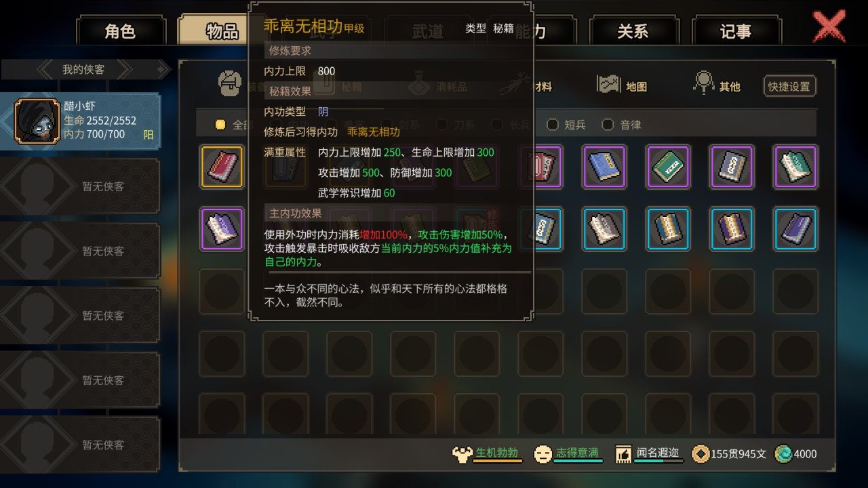Select the green manual with purple border

click(668, 166)
